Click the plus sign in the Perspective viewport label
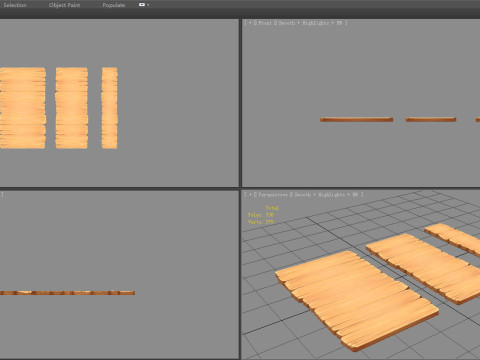The image size is (480, 360). coord(250,194)
